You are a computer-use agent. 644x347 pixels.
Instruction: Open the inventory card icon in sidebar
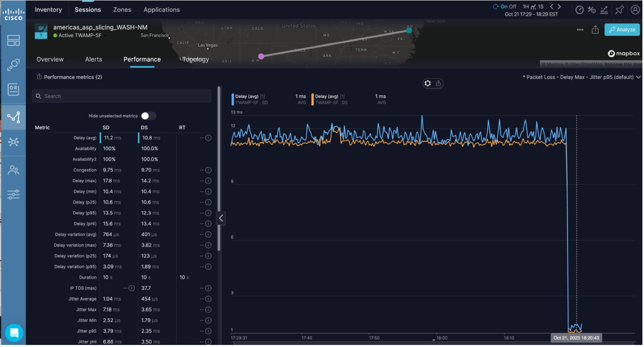(14, 89)
